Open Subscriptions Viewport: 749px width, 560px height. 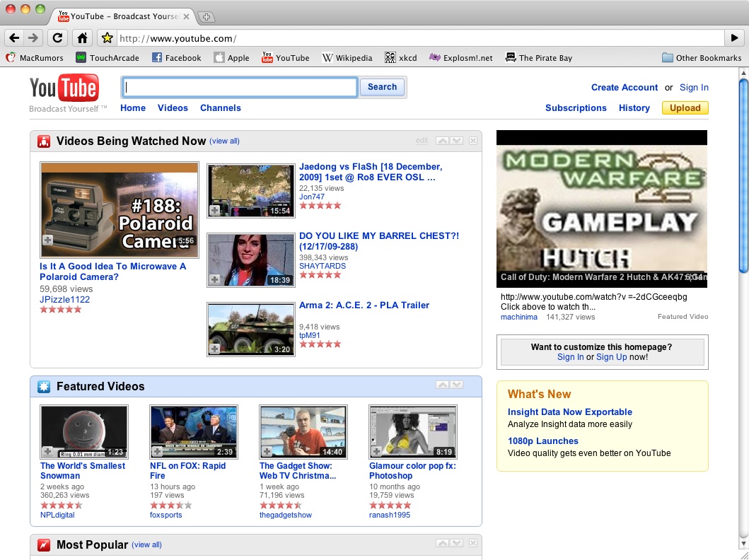click(x=576, y=108)
